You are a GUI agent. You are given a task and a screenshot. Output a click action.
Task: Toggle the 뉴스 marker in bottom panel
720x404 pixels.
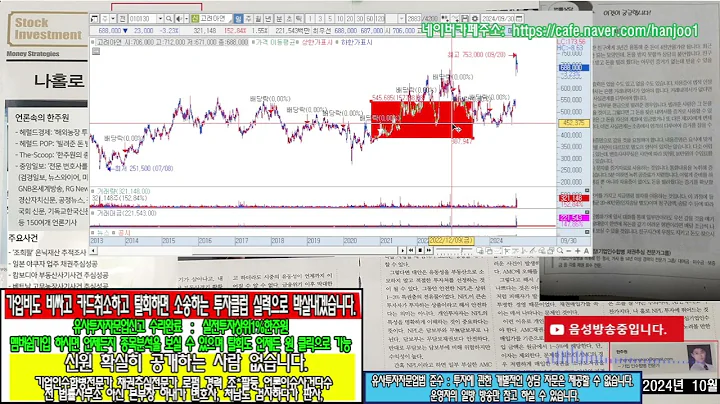click(x=93, y=233)
